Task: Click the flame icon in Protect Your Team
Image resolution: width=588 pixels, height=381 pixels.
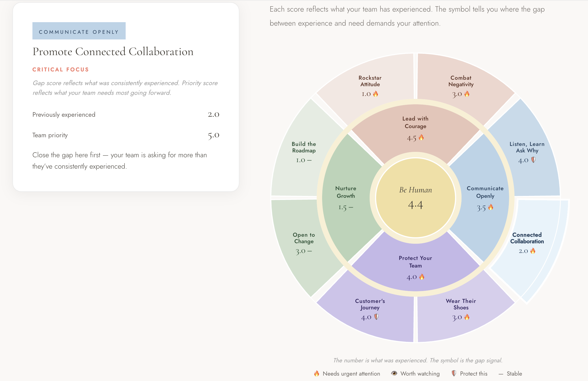Action: [x=422, y=277]
